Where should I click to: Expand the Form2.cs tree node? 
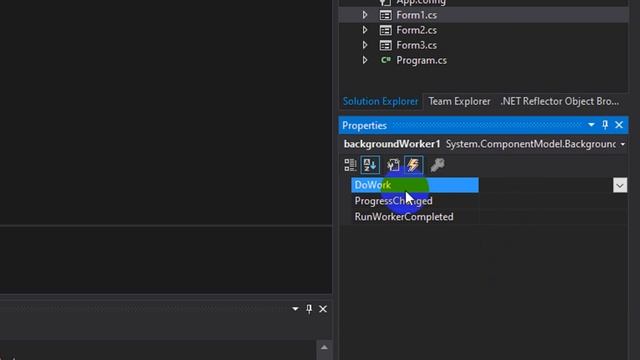click(365, 30)
